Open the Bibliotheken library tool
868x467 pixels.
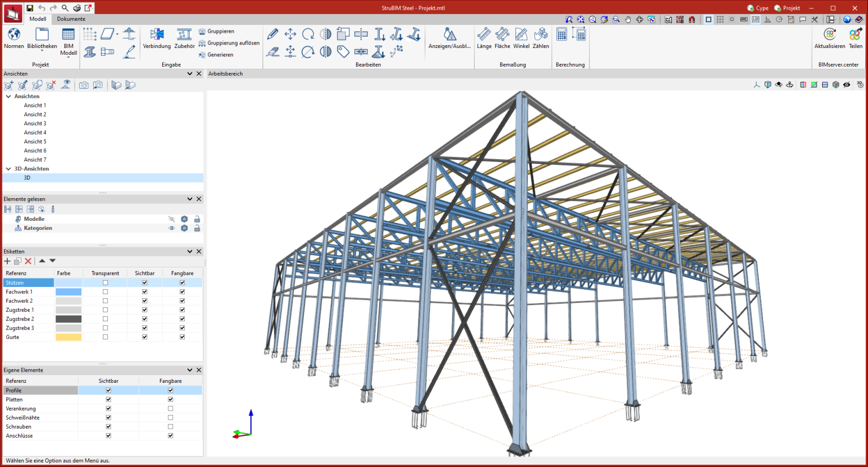42,35
